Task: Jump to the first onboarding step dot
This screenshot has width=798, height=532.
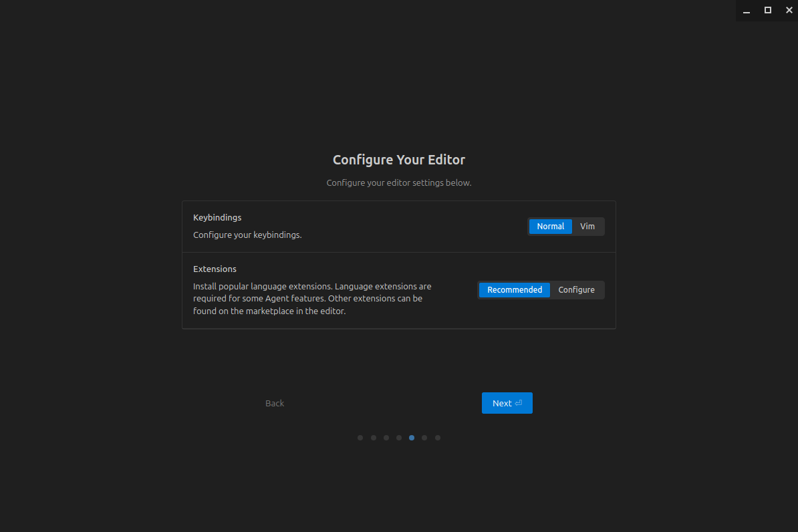Action: (360, 438)
